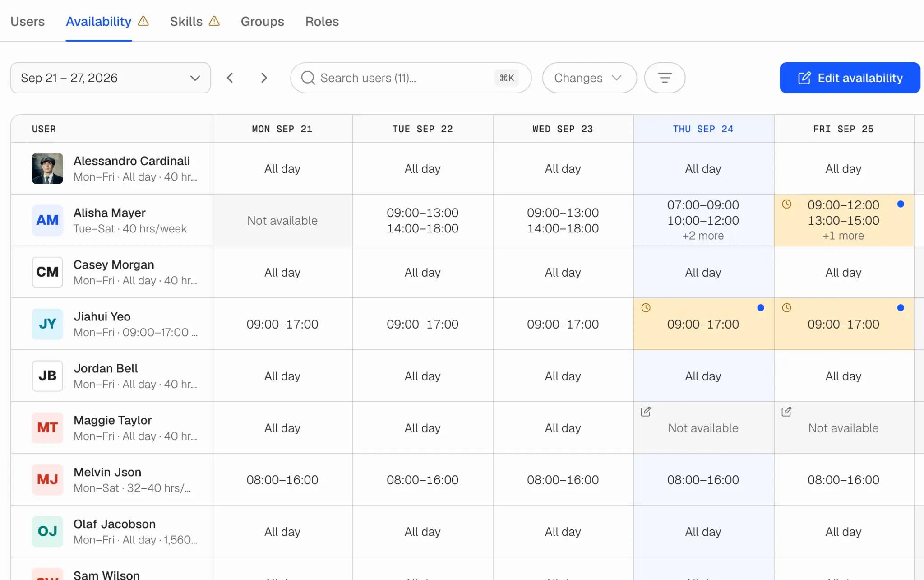The image size is (924, 580).
Task: Select the Availability tab
Action: [98, 21]
